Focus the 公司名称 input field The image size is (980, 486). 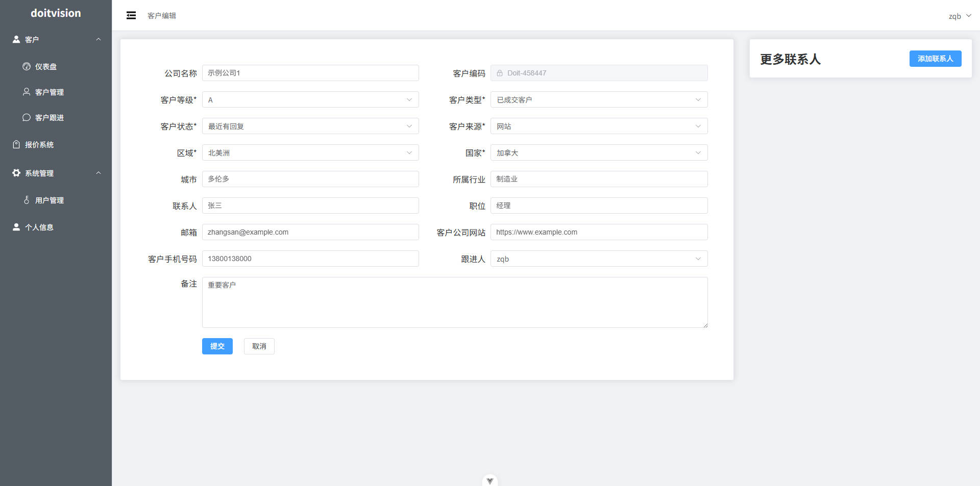pos(310,73)
